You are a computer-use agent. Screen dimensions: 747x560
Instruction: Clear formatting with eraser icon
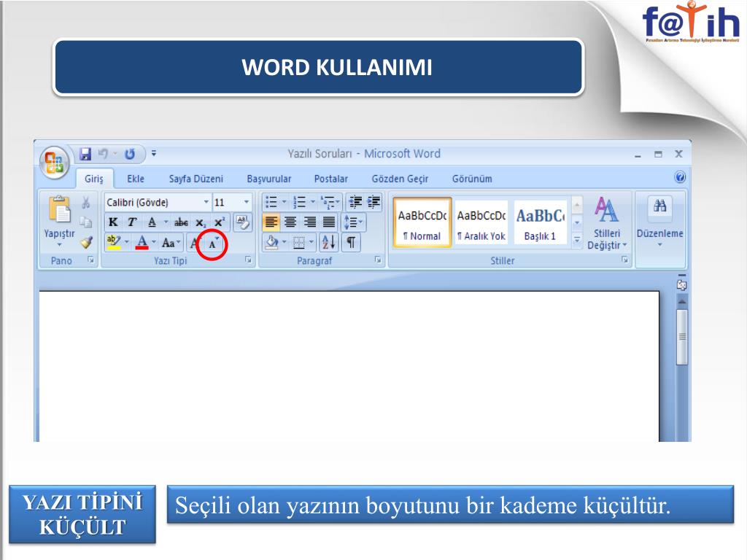coord(243,222)
